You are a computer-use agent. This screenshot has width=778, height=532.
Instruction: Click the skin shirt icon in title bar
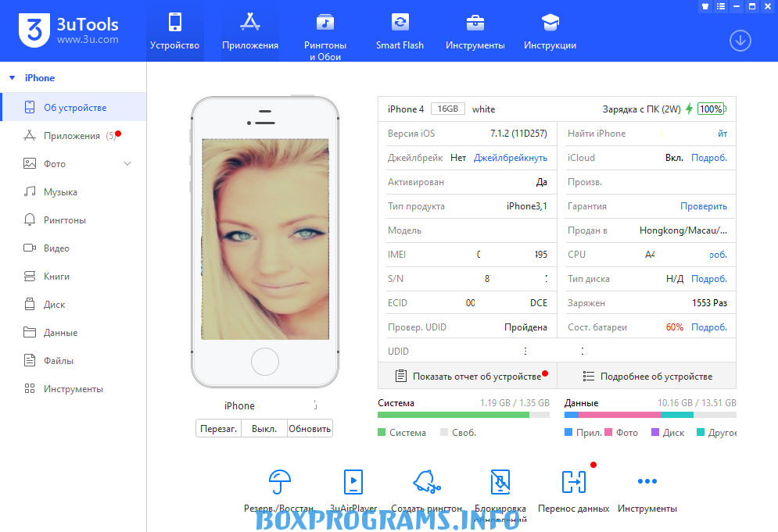(705, 6)
